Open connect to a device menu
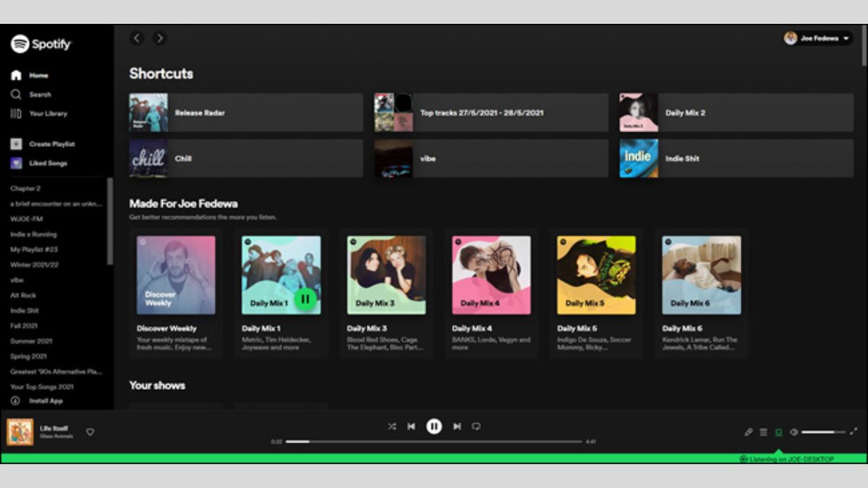868x488 pixels. click(778, 432)
